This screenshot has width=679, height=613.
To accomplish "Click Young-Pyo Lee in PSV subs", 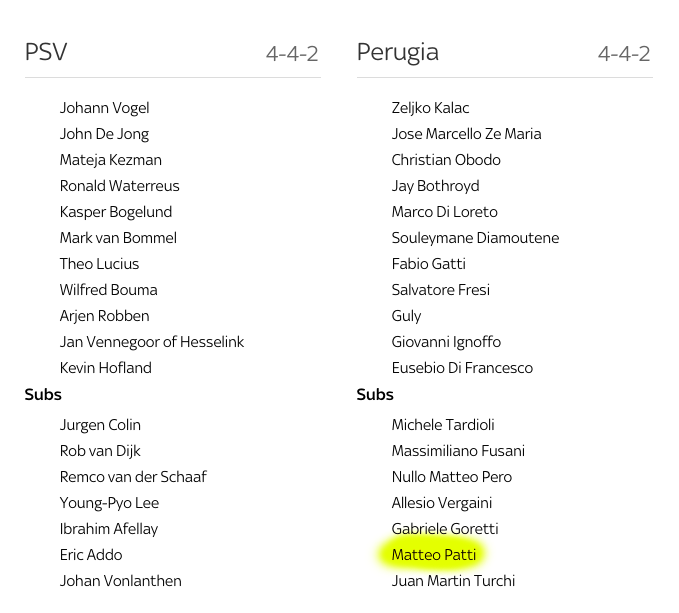I will 109,503.
